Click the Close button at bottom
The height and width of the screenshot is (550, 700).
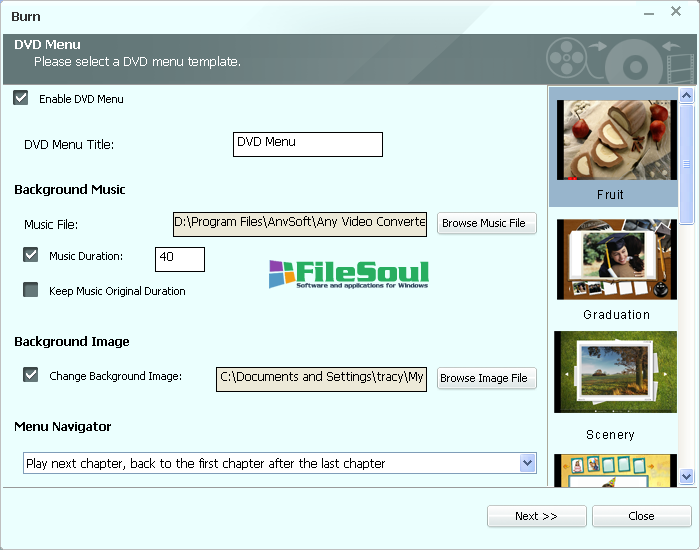click(x=641, y=516)
